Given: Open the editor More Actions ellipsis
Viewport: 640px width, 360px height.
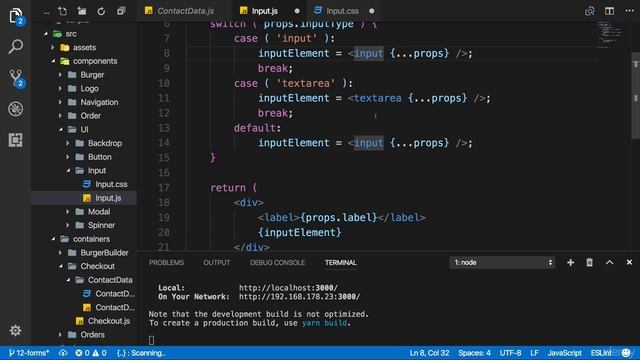Looking at the screenshot, I should tap(629, 11).
